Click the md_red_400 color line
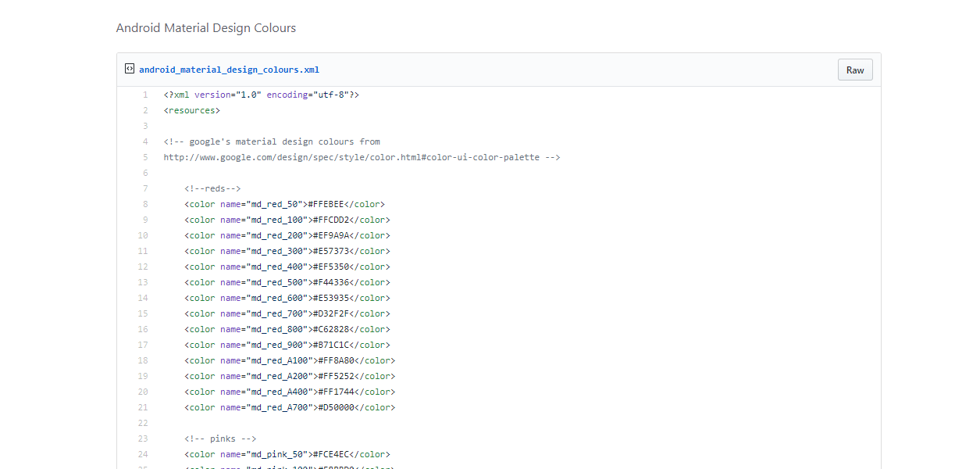The height and width of the screenshot is (469, 980). point(287,267)
